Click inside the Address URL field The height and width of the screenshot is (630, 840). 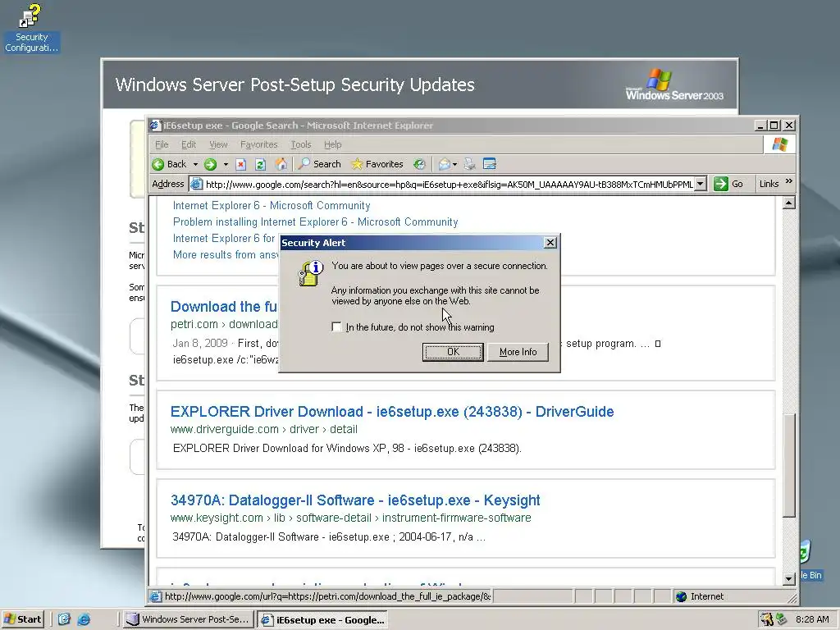tap(449, 184)
